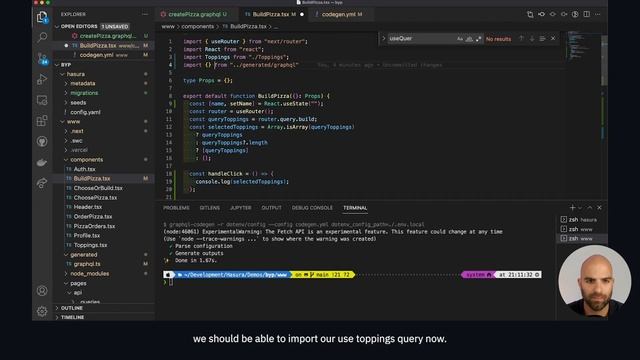Open Toppings.tsx in file tree
The height and width of the screenshot is (360, 640).
90,245
